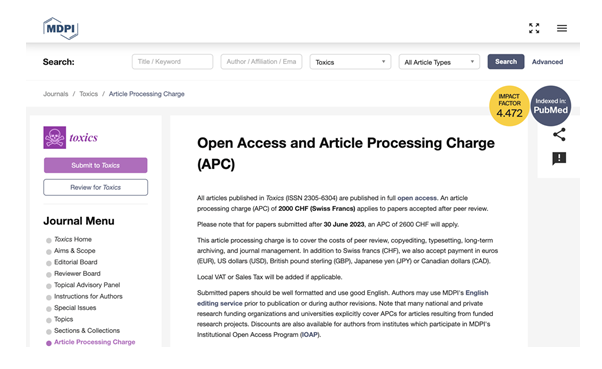The image size is (602, 369).
Task: Select Article Processing Charge in Journal Menu
Action: pyautogui.click(x=94, y=342)
